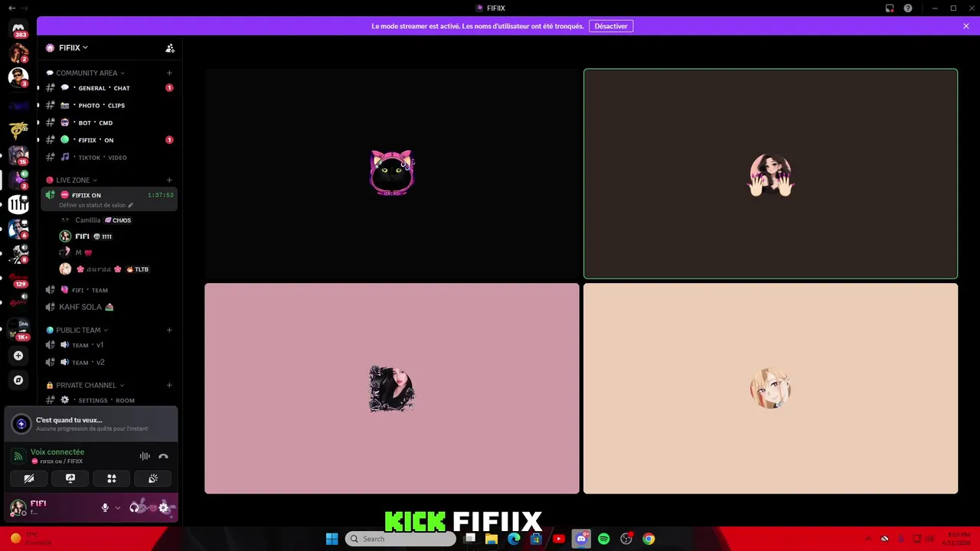The width and height of the screenshot is (980, 551).
Task: Open FIFI user profile avatar
Action: [18, 507]
